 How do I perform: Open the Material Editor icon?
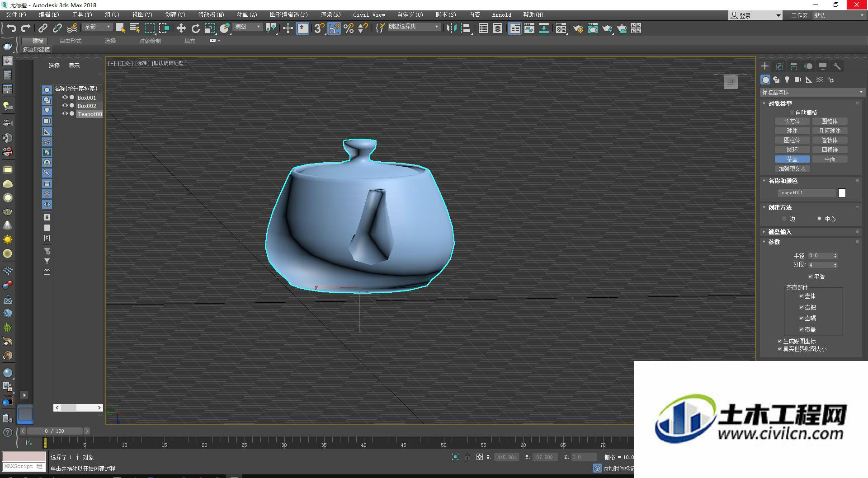[x=561, y=28]
